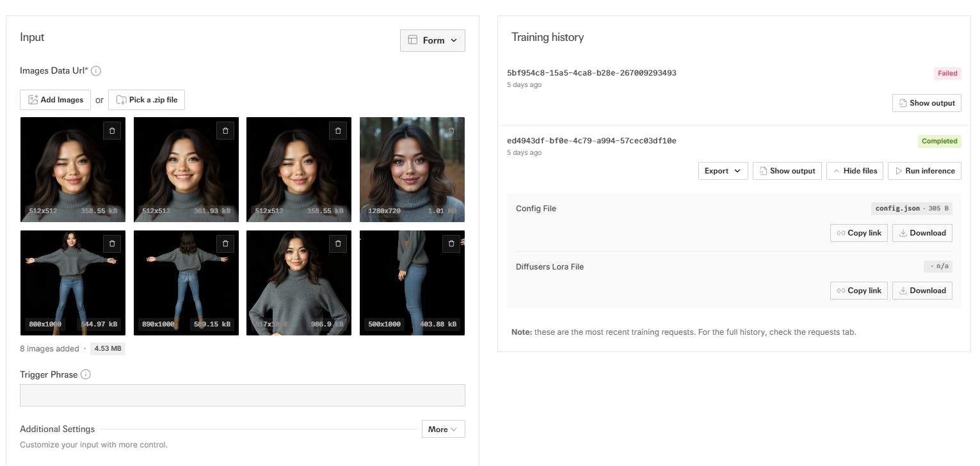Copy link for the Config File
Screen dimensions: 980x466
(858, 233)
